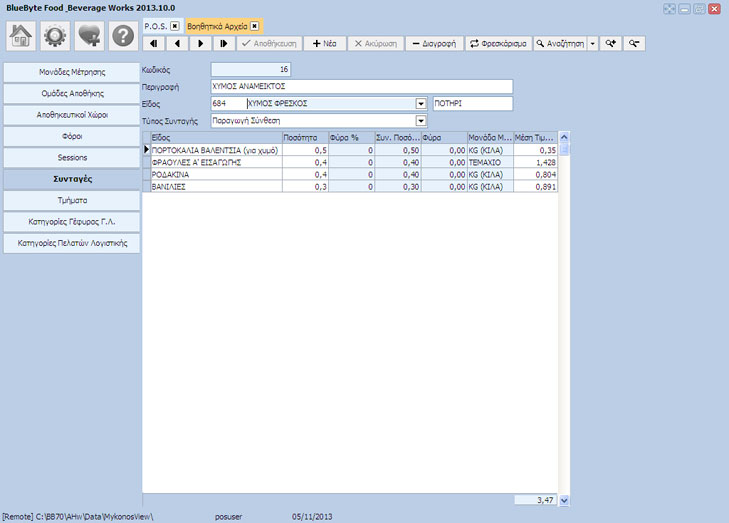
Task: Expand the Είδος dropdown with ΧΥΜΟΣ ΦΡΕΣΚΟΣ
Action: 420,104
